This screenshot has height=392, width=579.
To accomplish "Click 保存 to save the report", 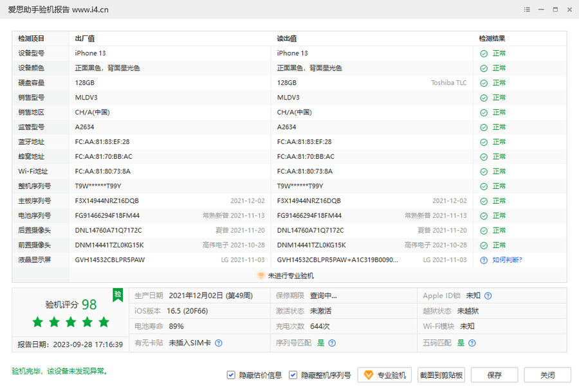I will (x=494, y=375).
